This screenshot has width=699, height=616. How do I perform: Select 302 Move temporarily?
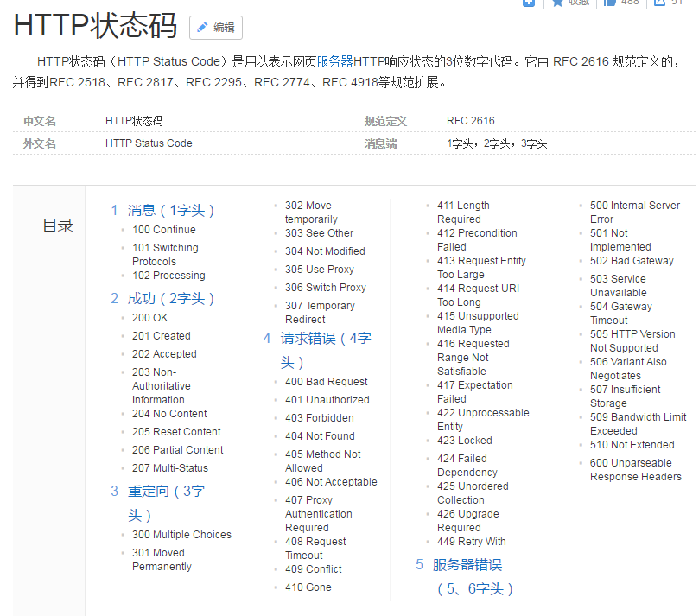pyautogui.click(x=311, y=213)
